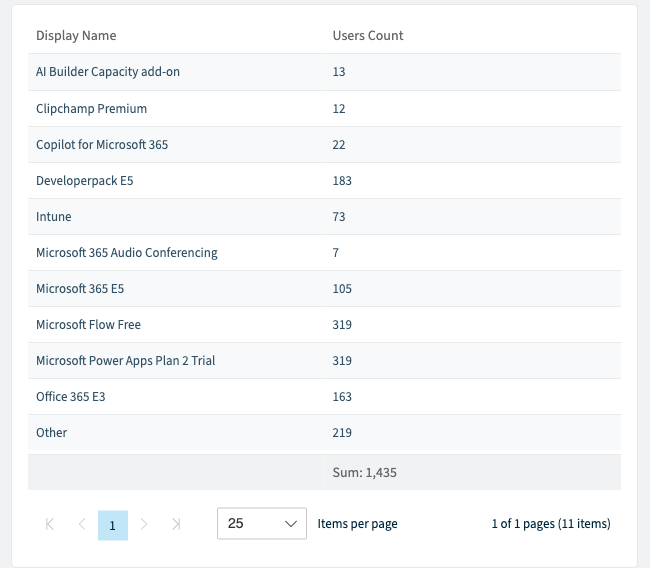The width and height of the screenshot is (650, 568).
Task: Click users count 7 for Audio Conferencing
Action: (x=336, y=253)
